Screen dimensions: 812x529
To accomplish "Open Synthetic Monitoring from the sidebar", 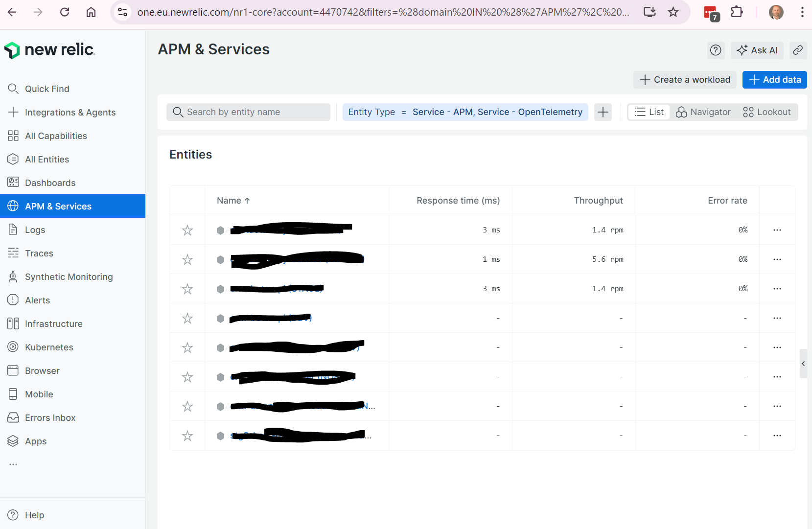I will click(x=72, y=276).
